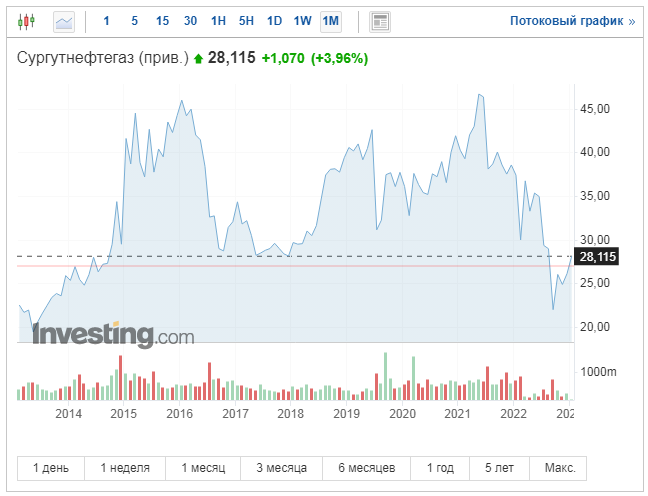Select the 1H interval
Image resolution: width=648 pixels, height=496 pixels.
pos(218,20)
